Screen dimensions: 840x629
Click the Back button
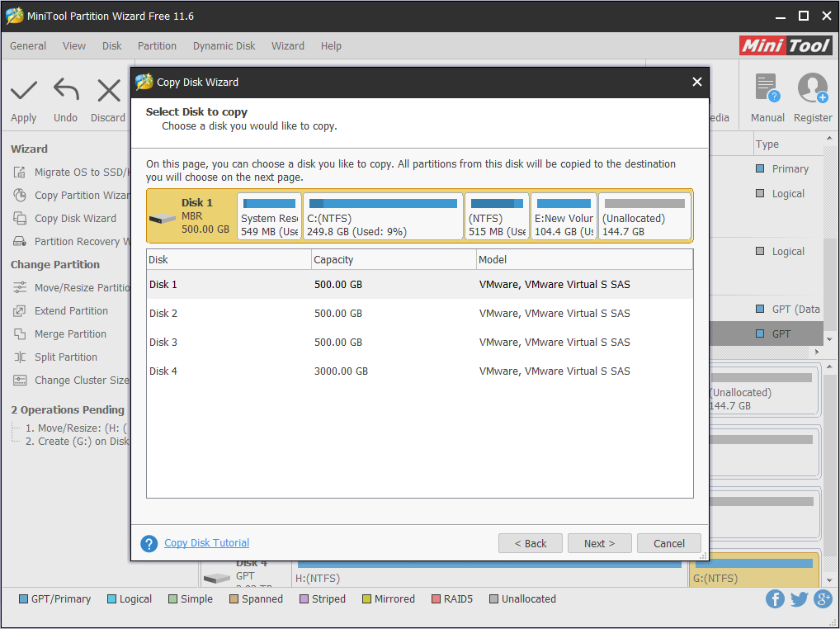coord(531,543)
